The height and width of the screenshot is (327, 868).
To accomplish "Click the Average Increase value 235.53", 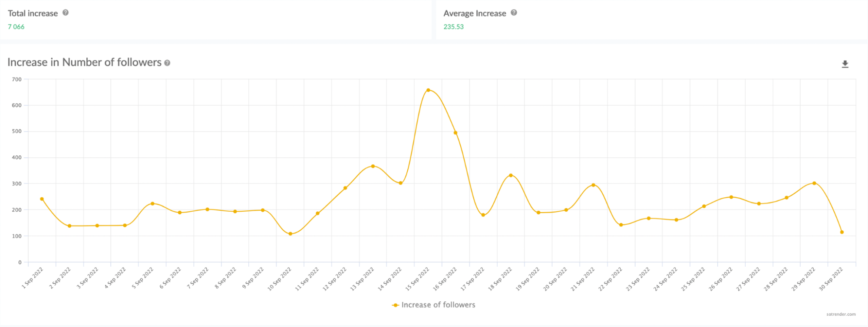I will pyautogui.click(x=453, y=27).
